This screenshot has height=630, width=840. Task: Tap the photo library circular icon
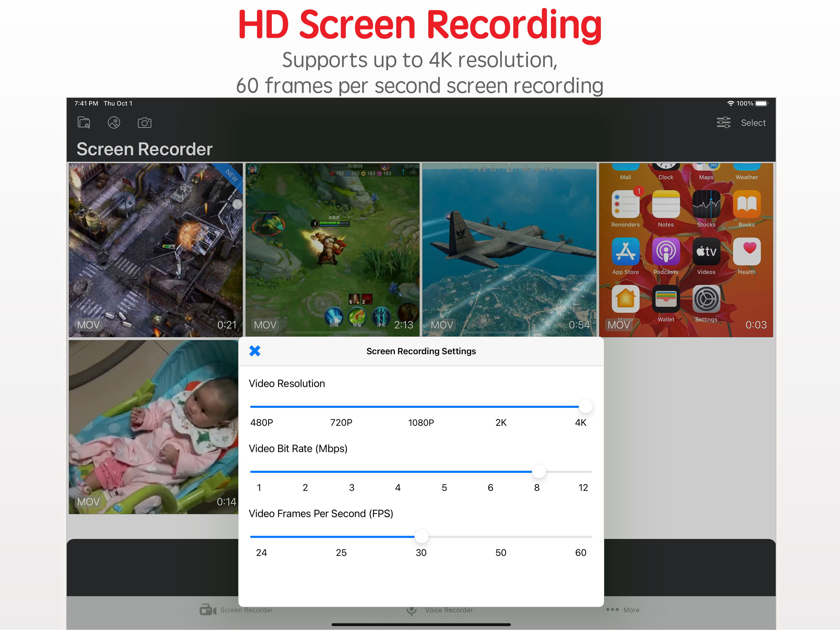click(x=114, y=123)
